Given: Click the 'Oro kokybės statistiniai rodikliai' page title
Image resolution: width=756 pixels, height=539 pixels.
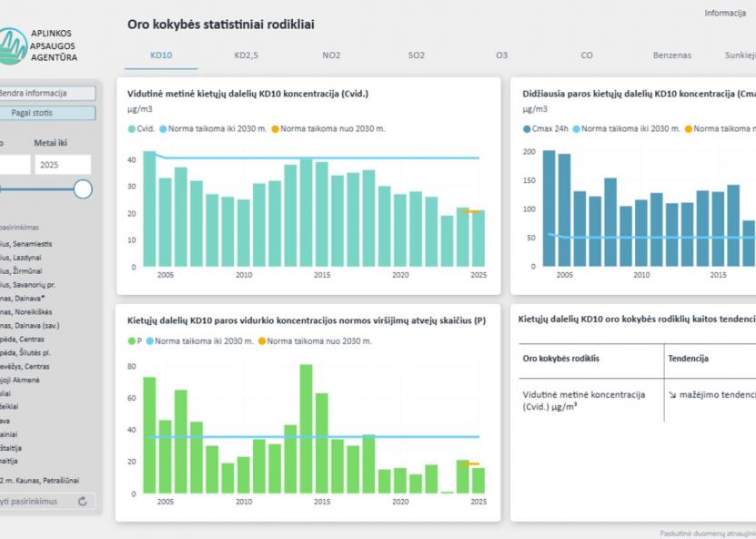Looking at the screenshot, I should tap(221, 24).
